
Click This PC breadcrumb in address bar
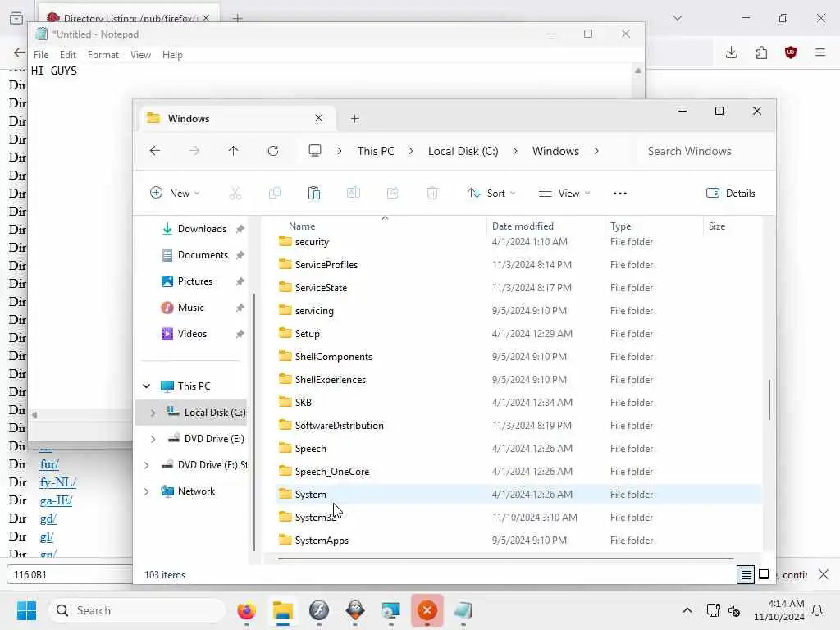376,151
